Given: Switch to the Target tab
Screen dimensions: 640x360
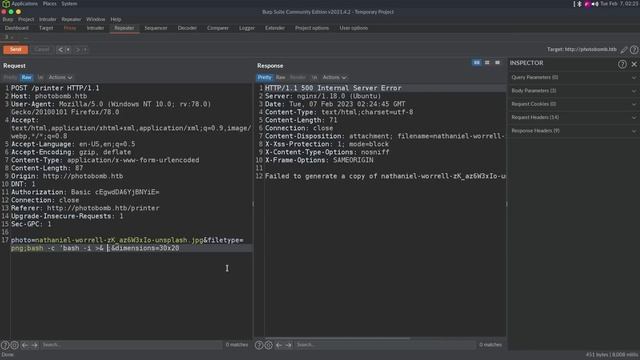Looking at the screenshot, I should (x=46, y=28).
